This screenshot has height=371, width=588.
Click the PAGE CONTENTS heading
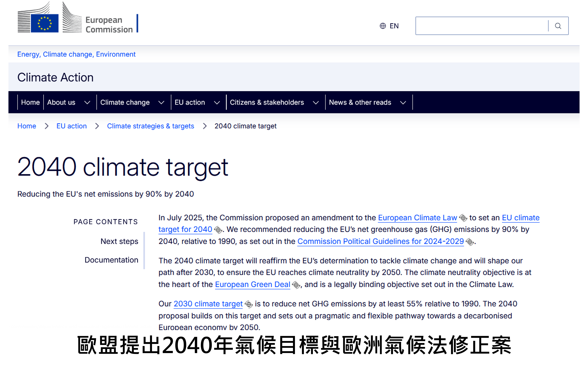[x=106, y=222]
